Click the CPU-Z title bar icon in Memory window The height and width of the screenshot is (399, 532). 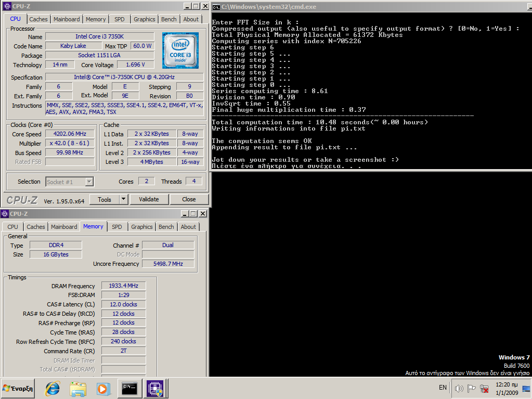(x=4, y=214)
